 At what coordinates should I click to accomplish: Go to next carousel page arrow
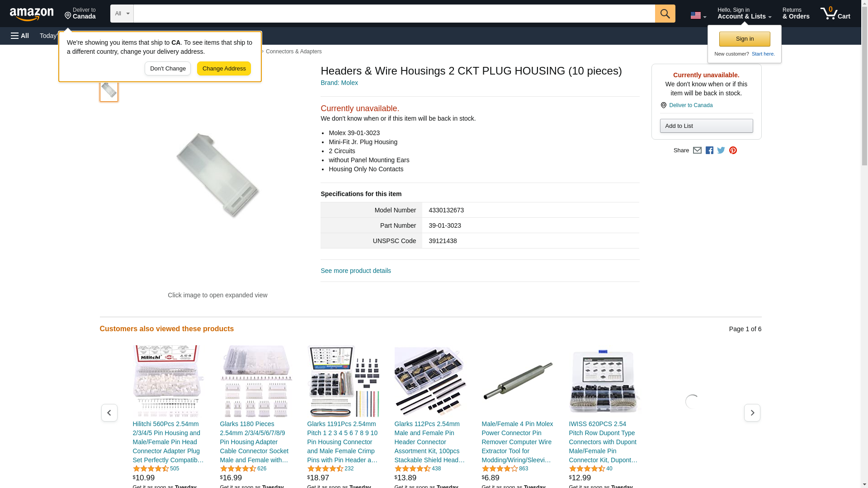tap(752, 413)
